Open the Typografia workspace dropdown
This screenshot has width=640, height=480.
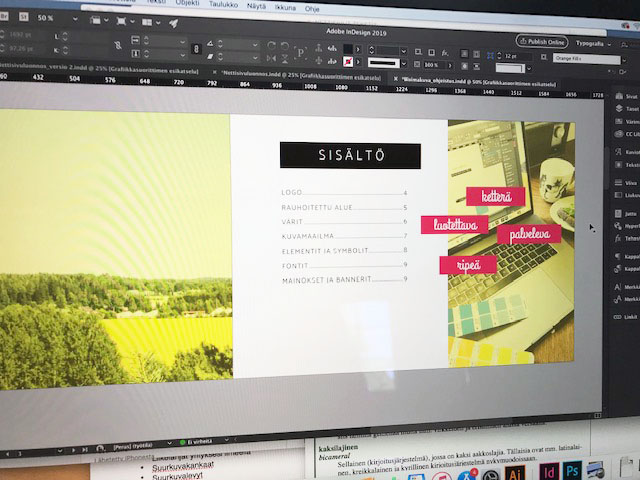(x=593, y=44)
